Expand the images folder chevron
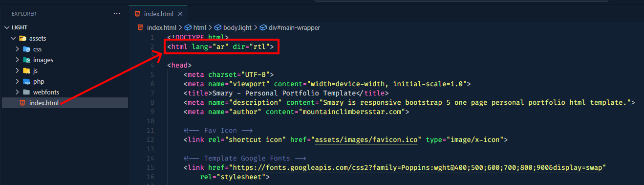Image resolution: width=644 pixels, height=185 pixels. 17,60
